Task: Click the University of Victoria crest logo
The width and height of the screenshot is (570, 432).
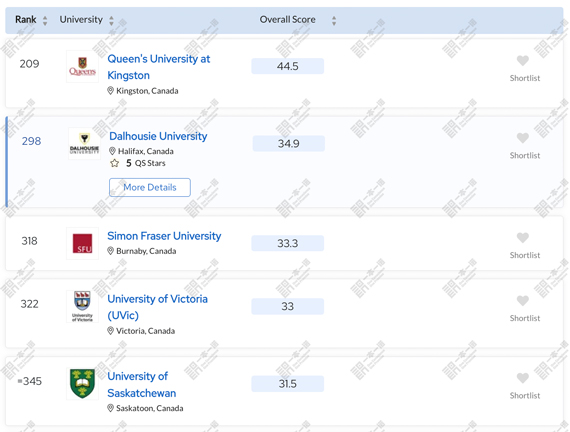Action: [x=83, y=307]
